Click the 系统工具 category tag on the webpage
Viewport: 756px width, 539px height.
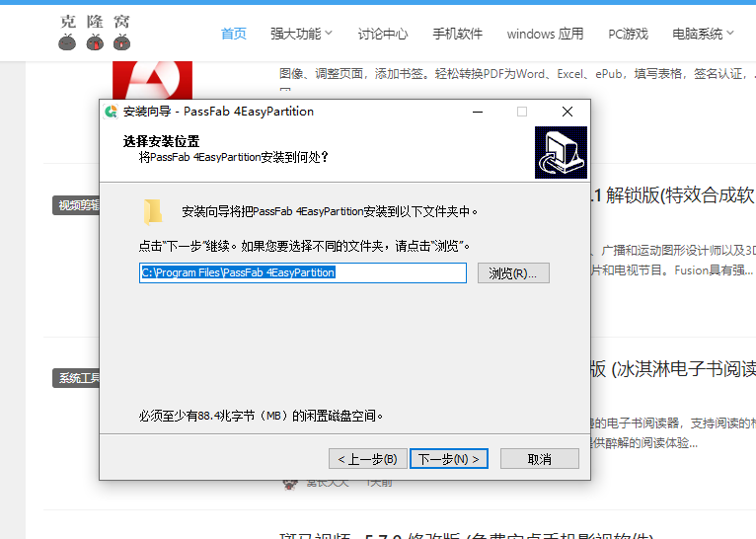tap(76, 378)
